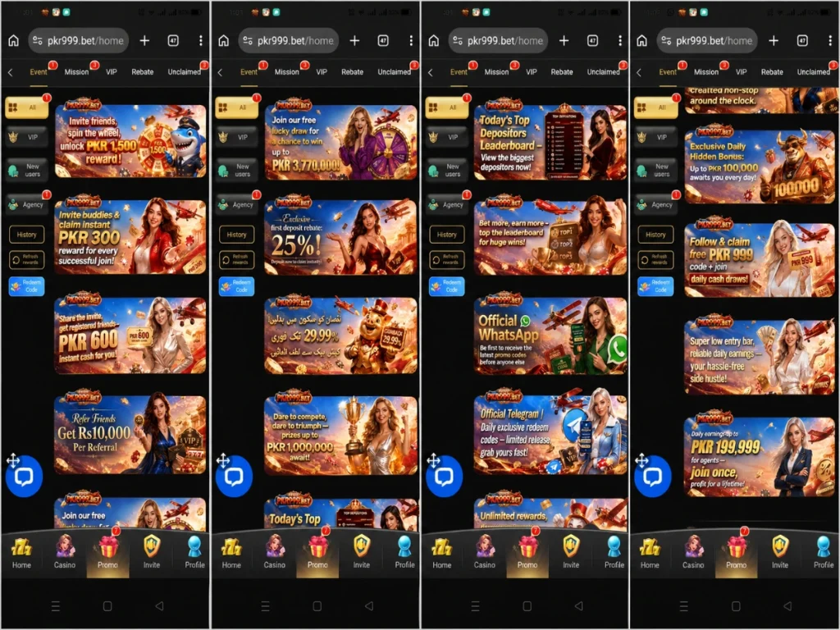Open the Invite buddies PKR 300 reward banner

click(130, 235)
